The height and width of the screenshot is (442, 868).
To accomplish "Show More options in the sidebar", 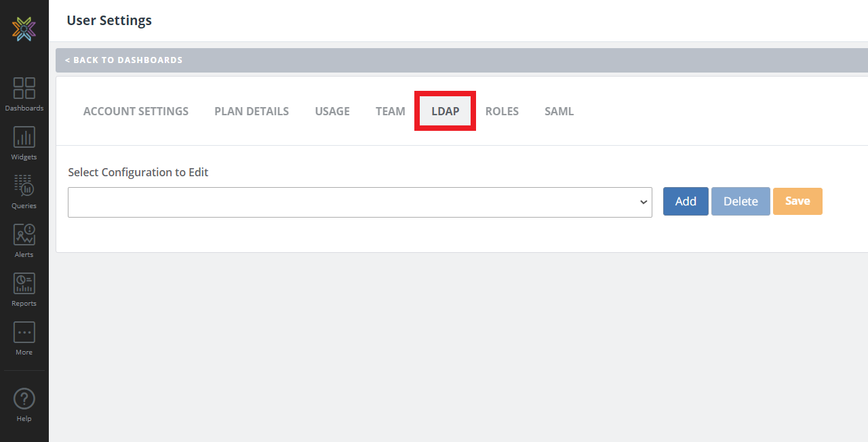I will tap(24, 338).
